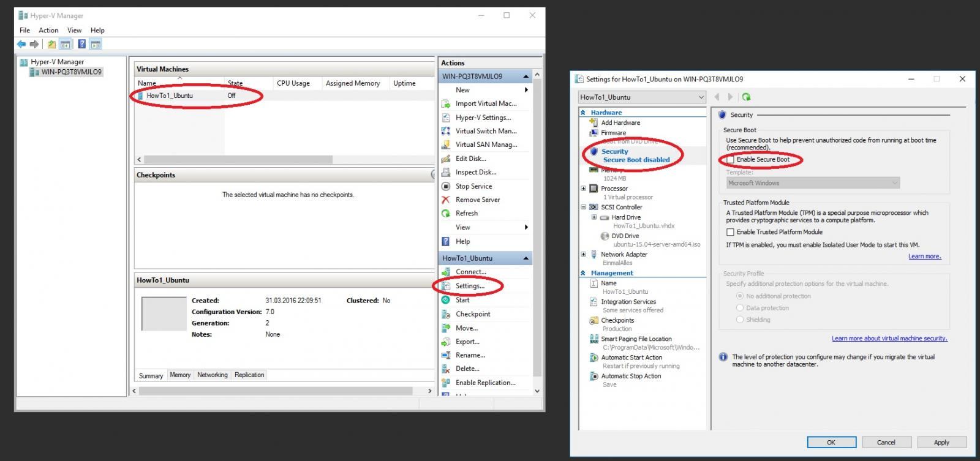
Task: Click Apply in Settings window
Action: (x=941, y=442)
